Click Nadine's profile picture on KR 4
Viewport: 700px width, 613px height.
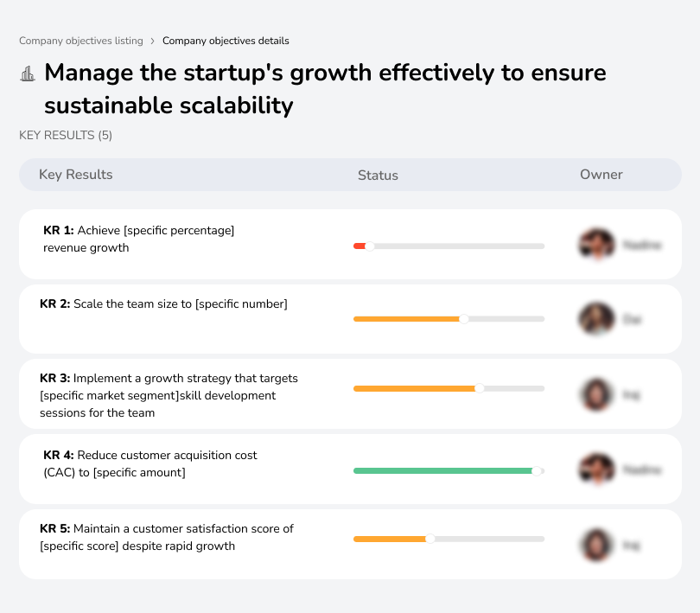tap(596, 468)
